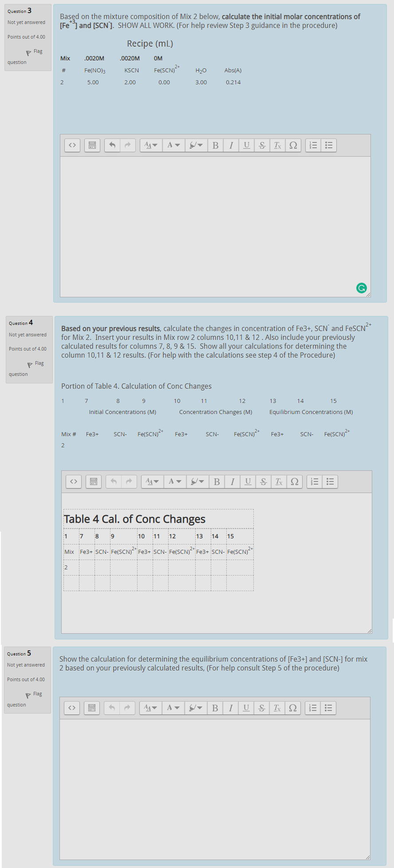Insert special character (Omega) in Question 4 editor
Image resolution: width=394 pixels, height=868 pixels.
(x=295, y=481)
